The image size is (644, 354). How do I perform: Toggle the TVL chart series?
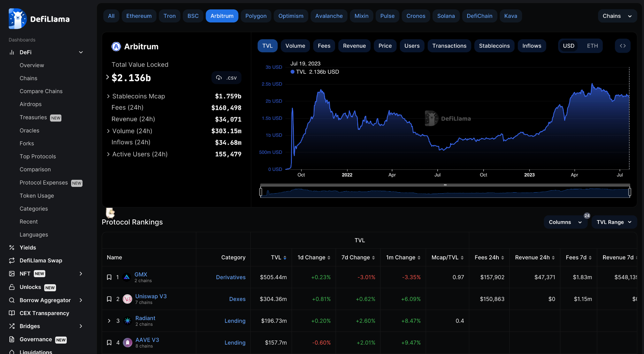pyautogui.click(x=267, y=46)
